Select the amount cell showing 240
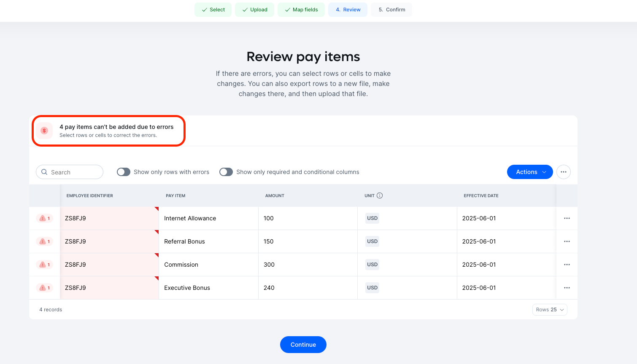This screenshot has height=364, width=637. click(308, 288)
